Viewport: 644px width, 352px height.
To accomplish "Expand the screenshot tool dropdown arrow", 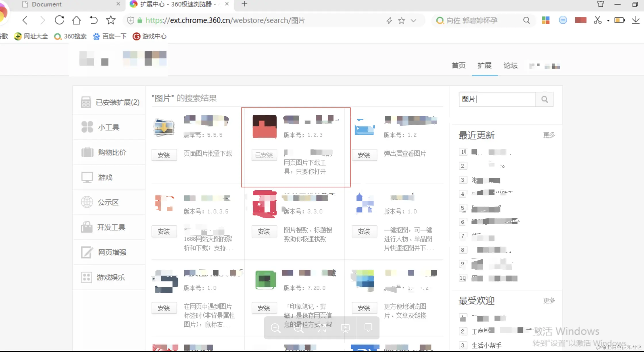I will coord(608,20).
